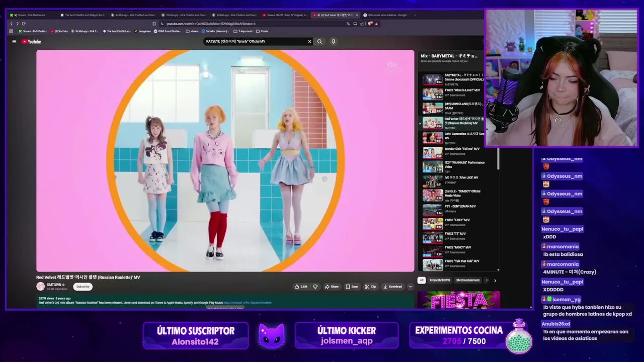Start voice search with the microphone icon
The width and height of the screenshot is (644, 362).
tap(333, 42)
